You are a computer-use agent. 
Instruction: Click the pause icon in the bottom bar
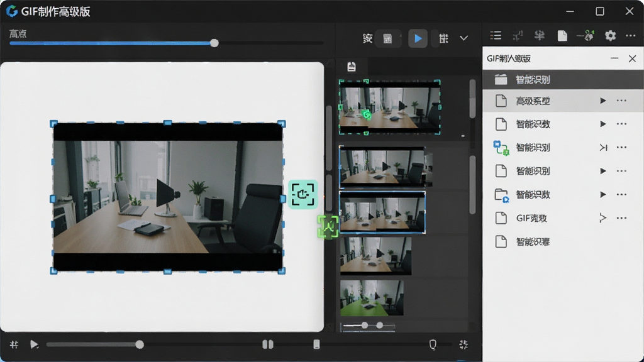click(x=268, y=344)
